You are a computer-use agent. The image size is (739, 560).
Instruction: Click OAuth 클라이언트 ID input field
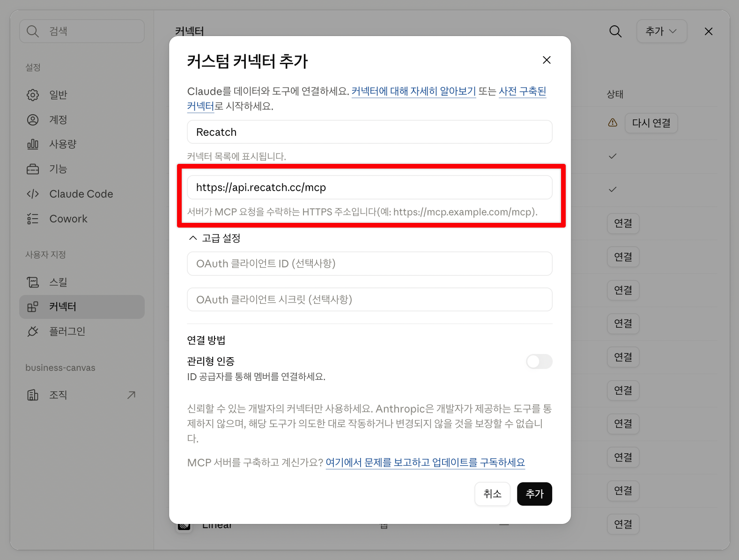click(x=369, y=264)
